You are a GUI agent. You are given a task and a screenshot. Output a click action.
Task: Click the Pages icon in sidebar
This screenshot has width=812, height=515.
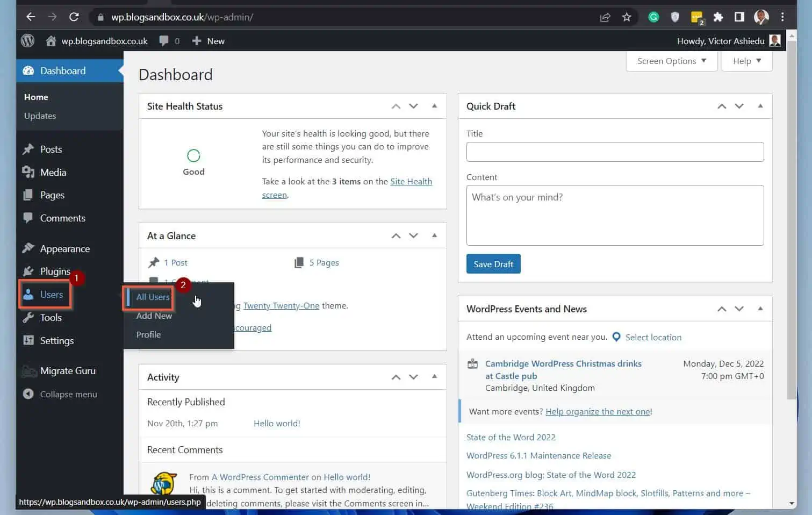(x=28, y=195)
